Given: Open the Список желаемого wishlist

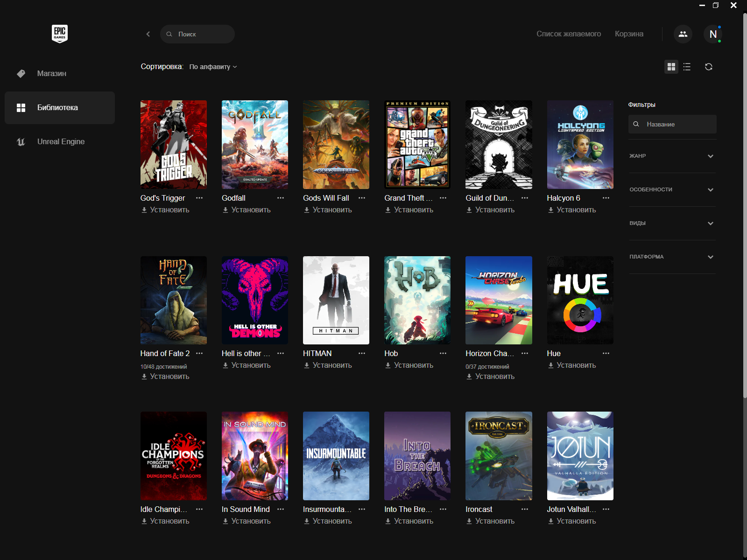Looking at the screenshot, I should click(569, 34).
